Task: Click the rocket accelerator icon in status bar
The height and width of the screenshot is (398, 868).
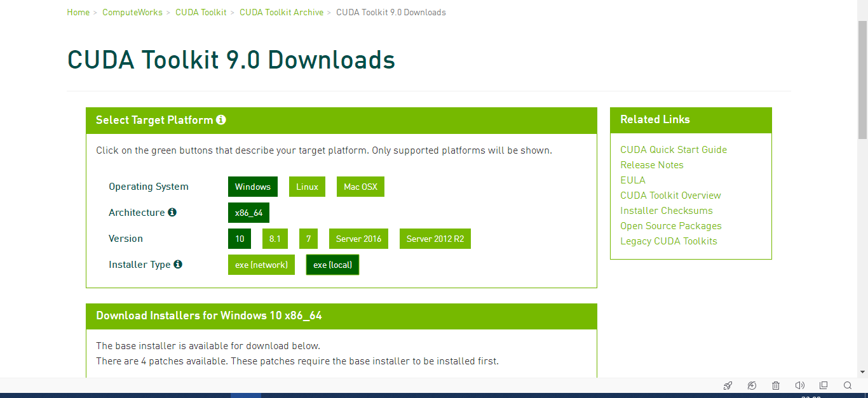Action: (x=728, y=385)
